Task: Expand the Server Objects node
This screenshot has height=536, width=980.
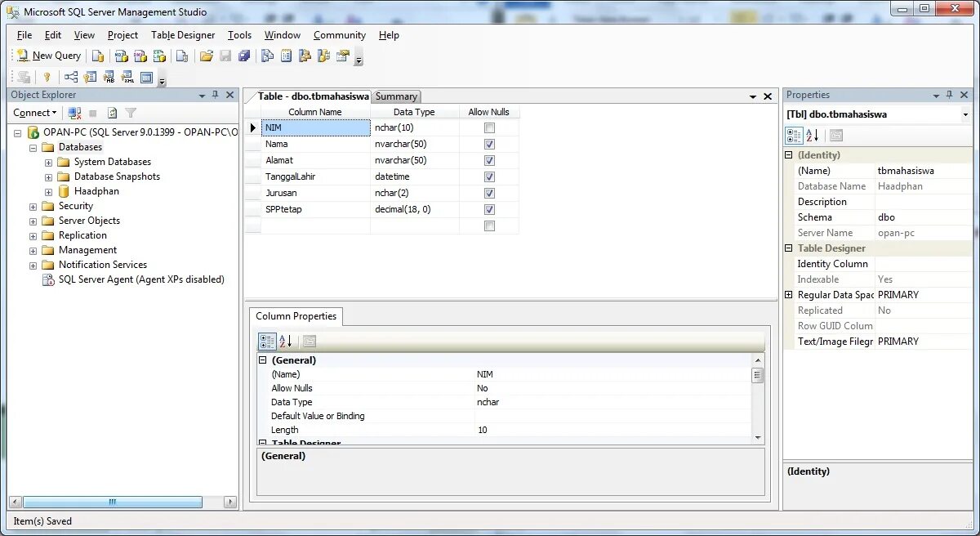Action: coord(33,221)
